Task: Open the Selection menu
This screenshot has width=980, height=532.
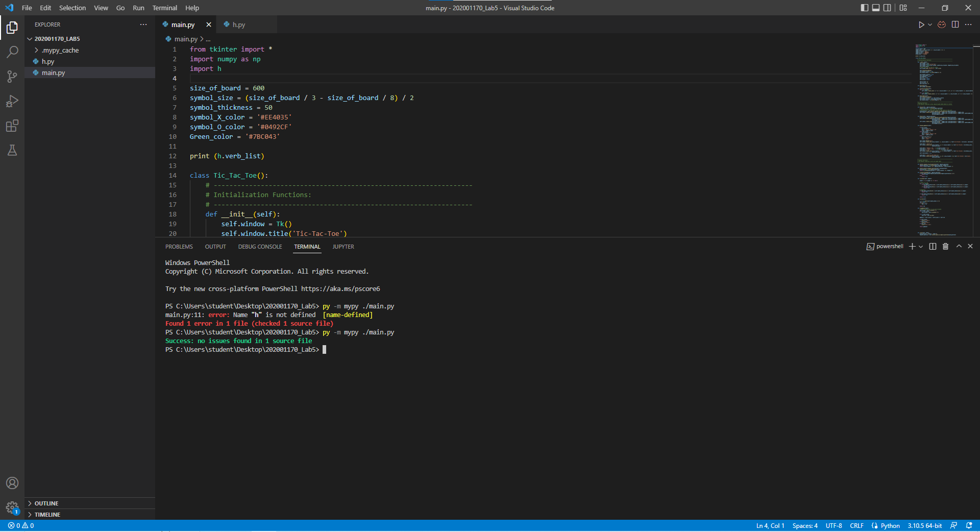Action: click(x=72, y=8)
